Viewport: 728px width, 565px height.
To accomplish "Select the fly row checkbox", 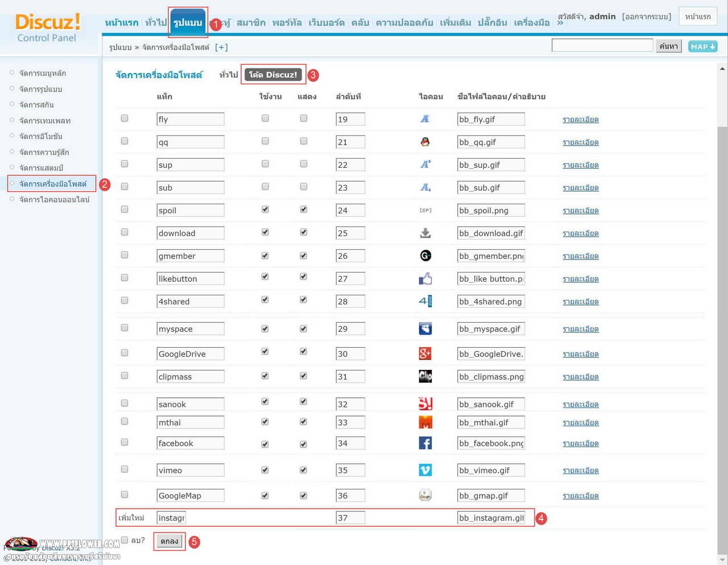I will pos(125,118).
